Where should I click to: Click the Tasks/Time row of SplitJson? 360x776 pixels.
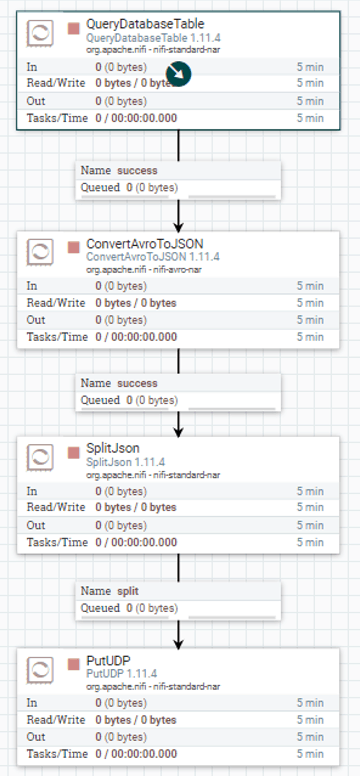click(178, 542)
